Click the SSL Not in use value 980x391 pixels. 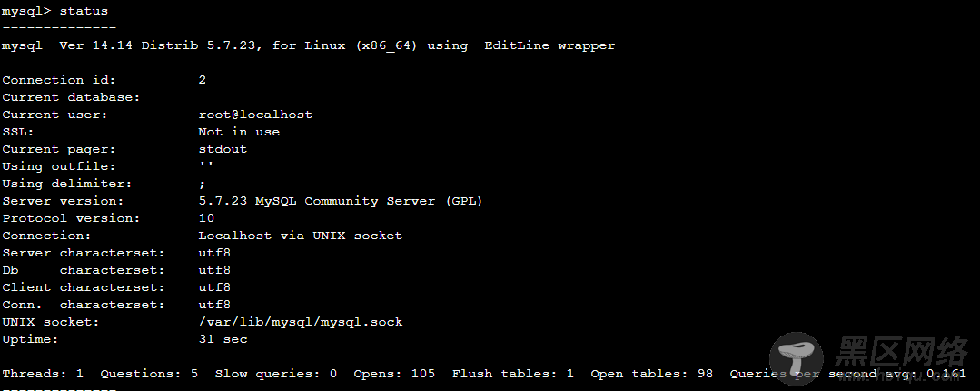tap(239, 132)
